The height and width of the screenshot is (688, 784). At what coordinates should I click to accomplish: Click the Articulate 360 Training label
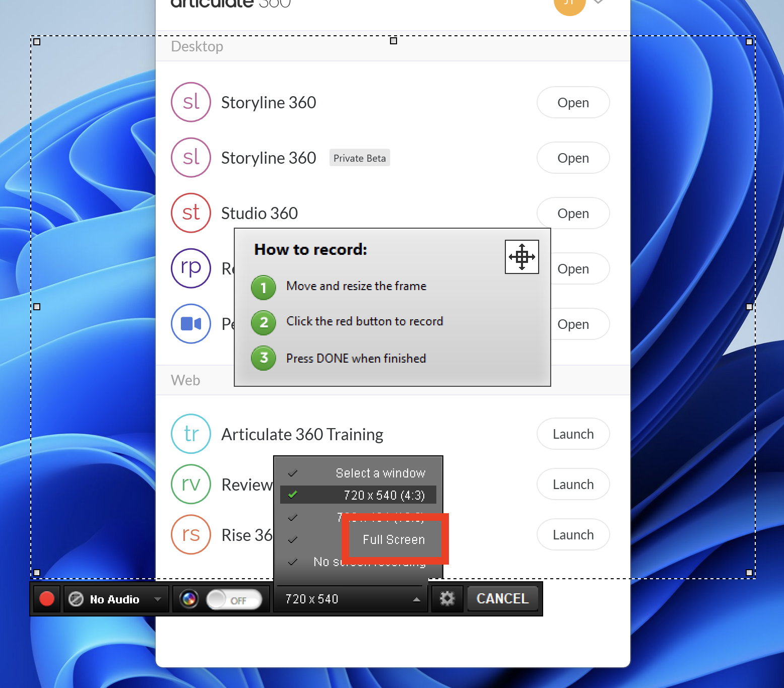pyautogui.click(x=302, y=434)
